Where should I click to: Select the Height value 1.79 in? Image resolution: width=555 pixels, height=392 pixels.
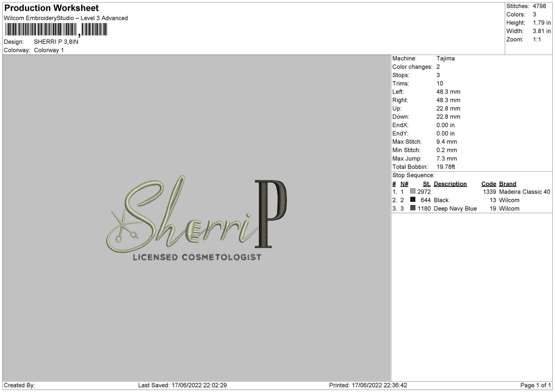coord(542,23)
